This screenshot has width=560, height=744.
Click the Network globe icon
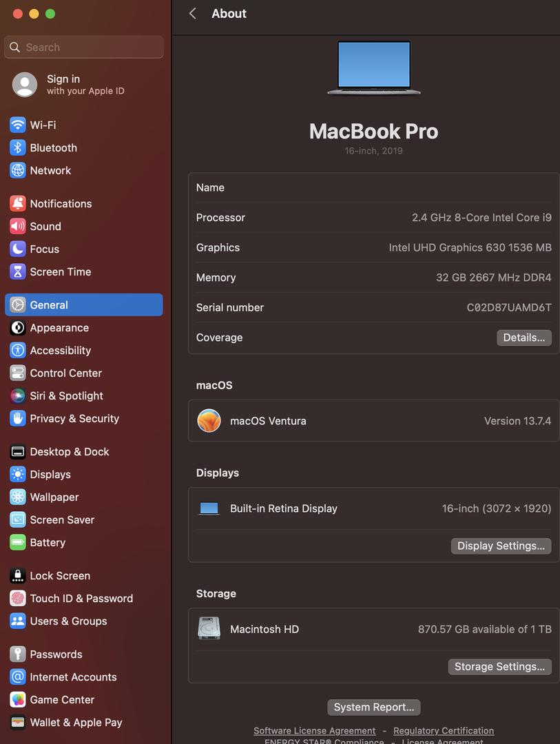click(17, 170)
